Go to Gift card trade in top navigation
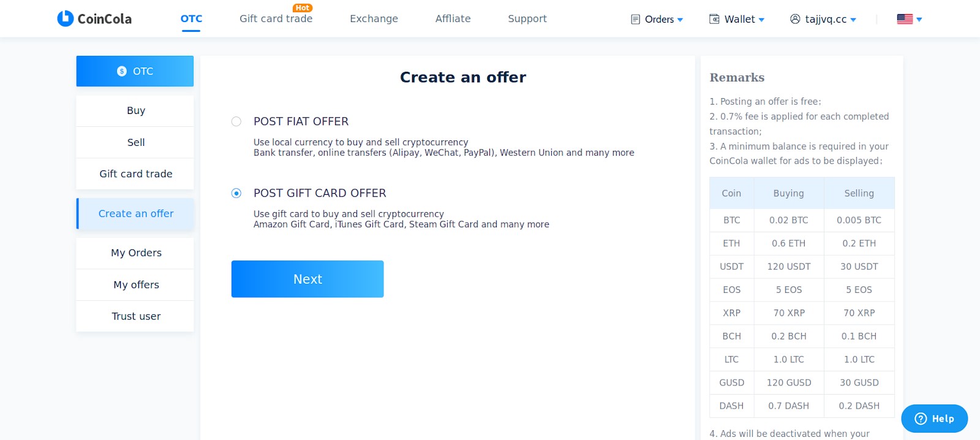This screenshot has height=440, width=980. [276, 19]
